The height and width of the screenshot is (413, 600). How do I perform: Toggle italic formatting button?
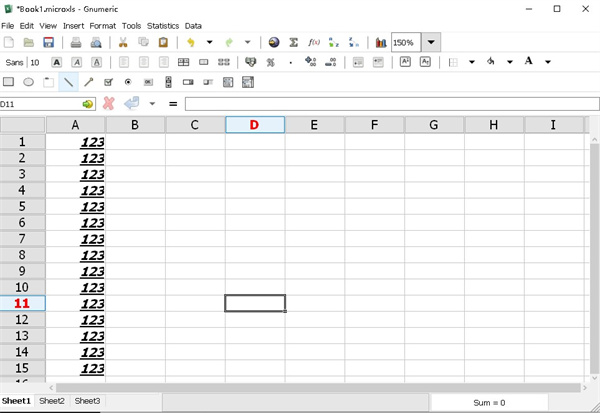click(x=76, y=62)
